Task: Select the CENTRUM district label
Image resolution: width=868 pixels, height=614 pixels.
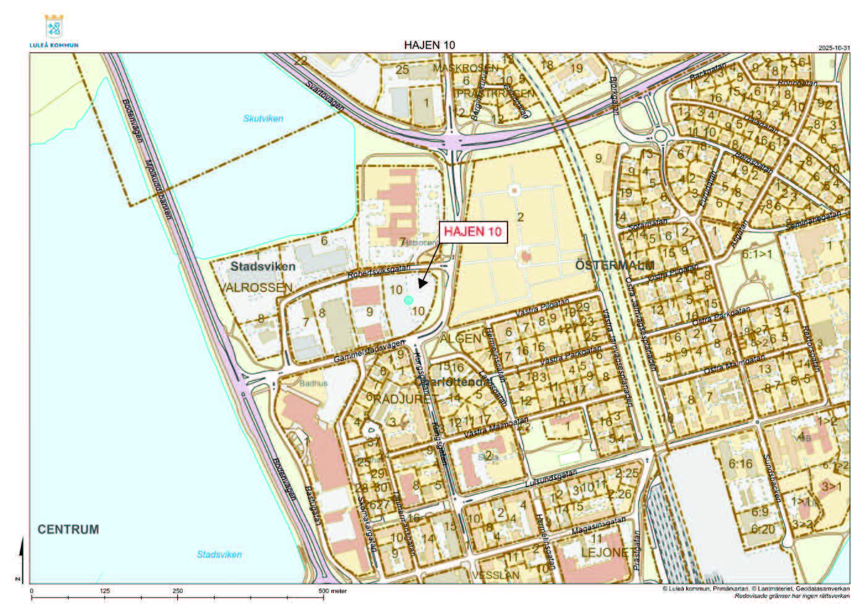Action: pyautogui.click(x=68, y=529)
